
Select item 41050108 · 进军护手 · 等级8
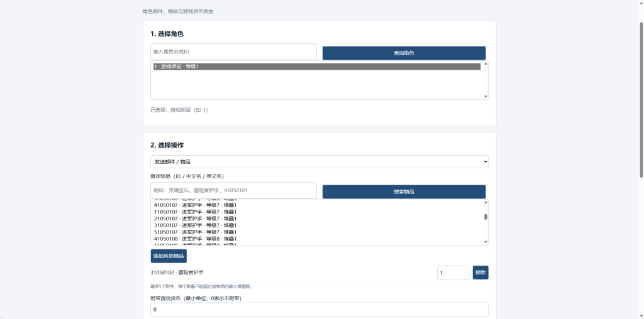point(317,239)
